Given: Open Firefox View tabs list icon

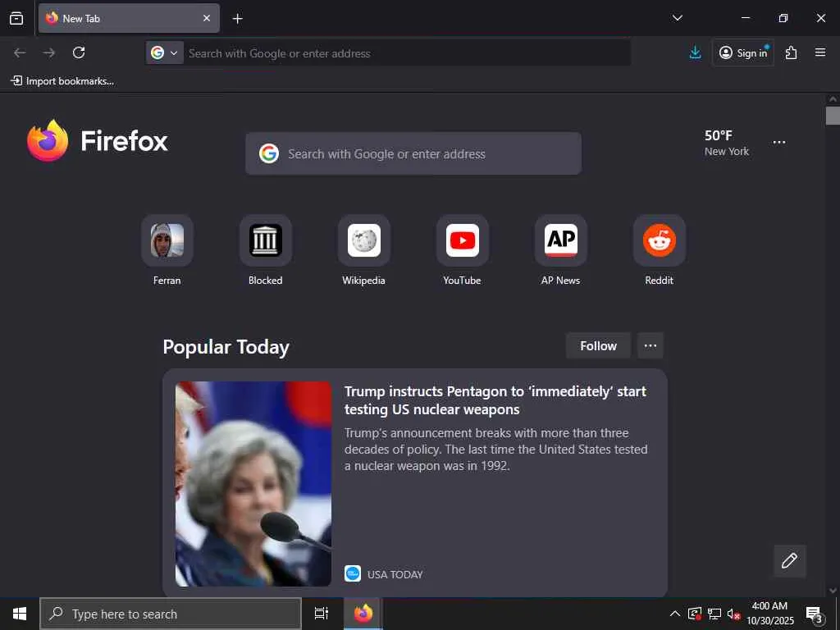Looking at the screenshot, I should 16,18.
